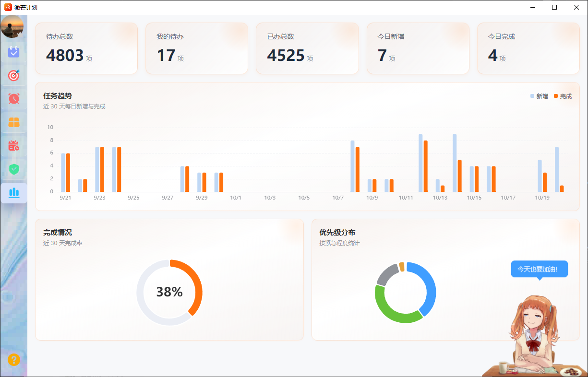The width and height of the screenshot is (588, 377).
Task: Open the orange four-quadrant grid sidebar icon
Action: point(14,122)
